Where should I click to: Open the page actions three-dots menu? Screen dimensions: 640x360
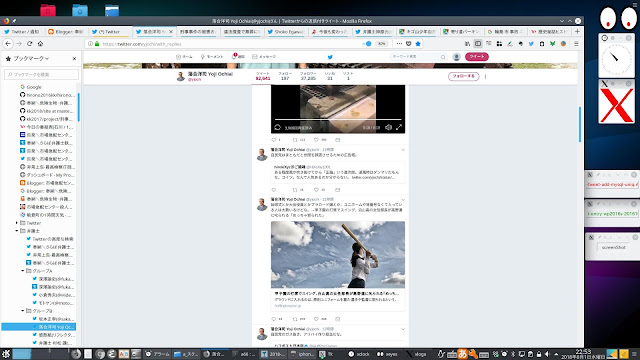pos(399,44)
